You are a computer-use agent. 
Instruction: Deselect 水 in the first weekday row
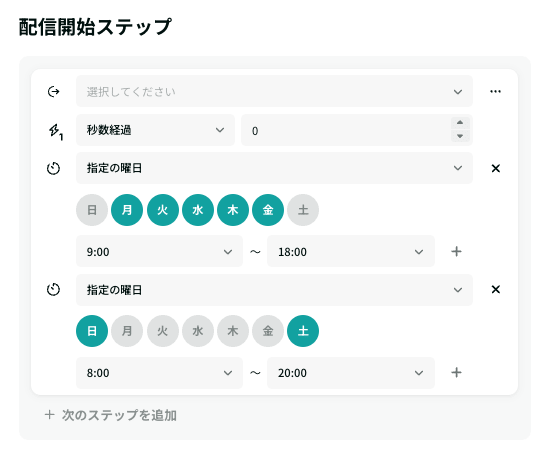coord(198,210)
